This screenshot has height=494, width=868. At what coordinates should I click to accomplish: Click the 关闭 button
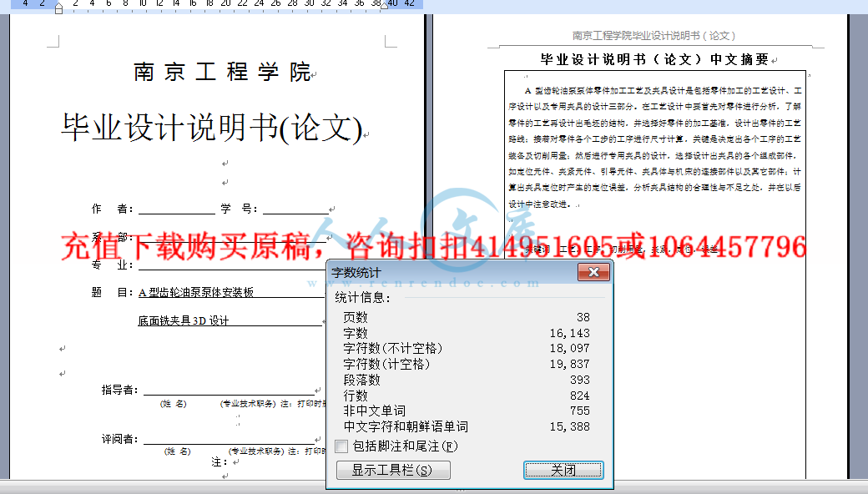pos(563,470)
